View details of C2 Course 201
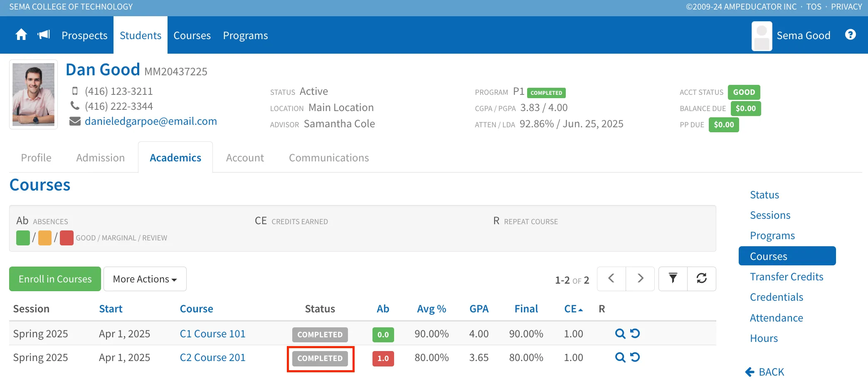 [x=620, y=357]
